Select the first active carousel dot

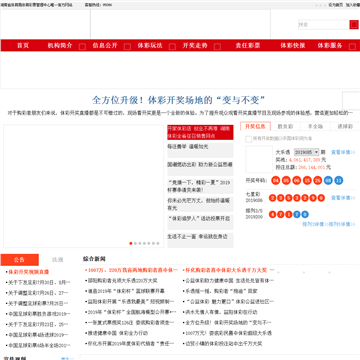coord(131,243)
